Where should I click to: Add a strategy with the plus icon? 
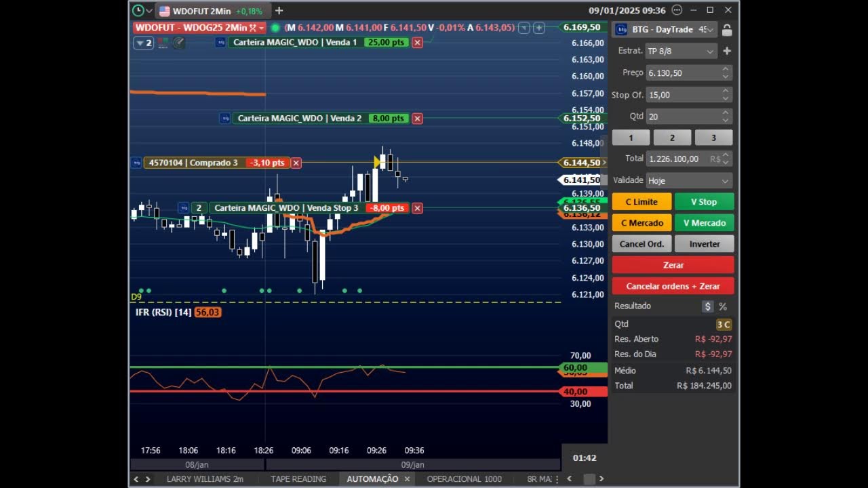727,51
